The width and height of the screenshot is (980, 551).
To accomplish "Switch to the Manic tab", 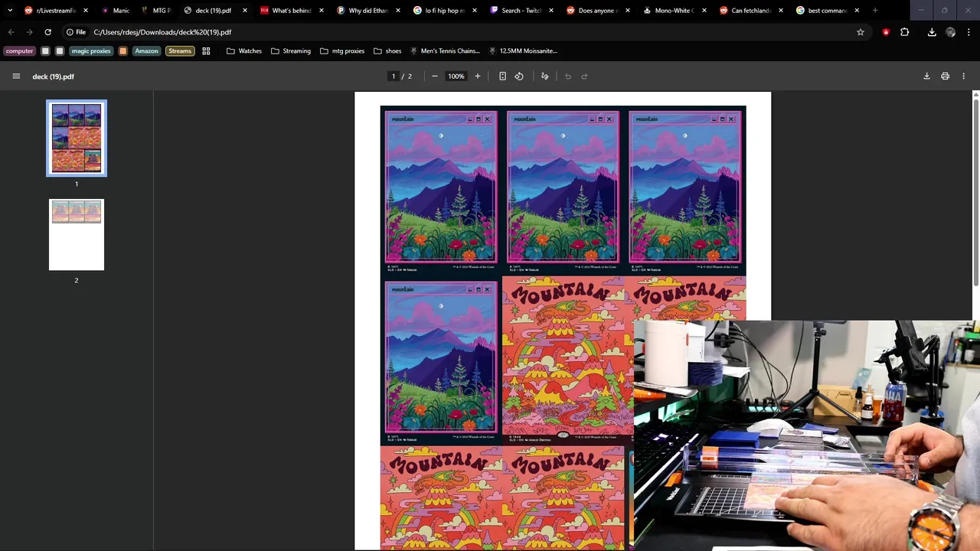I will point(115,11).
